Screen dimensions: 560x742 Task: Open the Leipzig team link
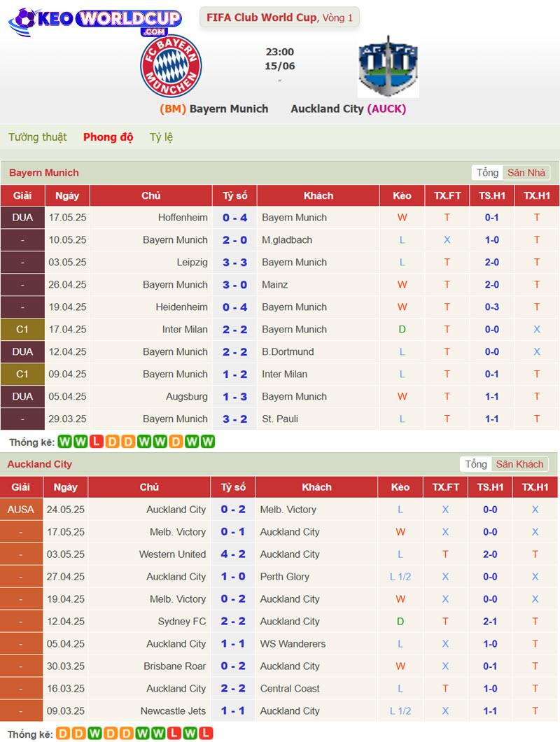[192, 262]
